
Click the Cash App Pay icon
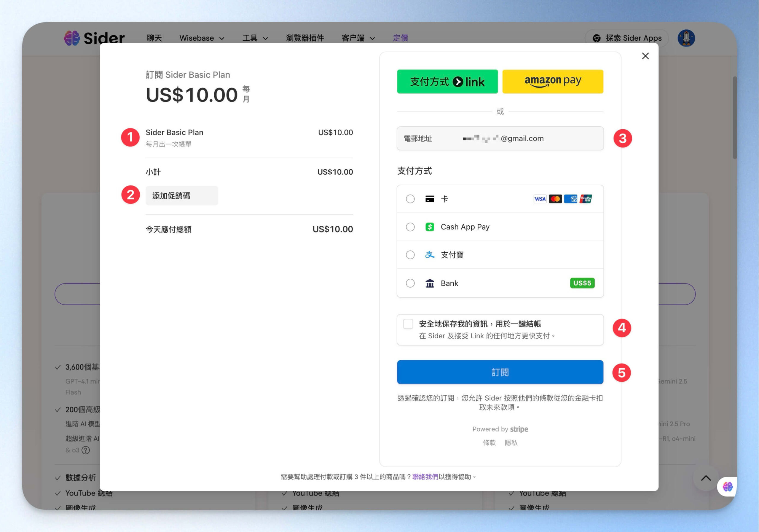point(430,227)
